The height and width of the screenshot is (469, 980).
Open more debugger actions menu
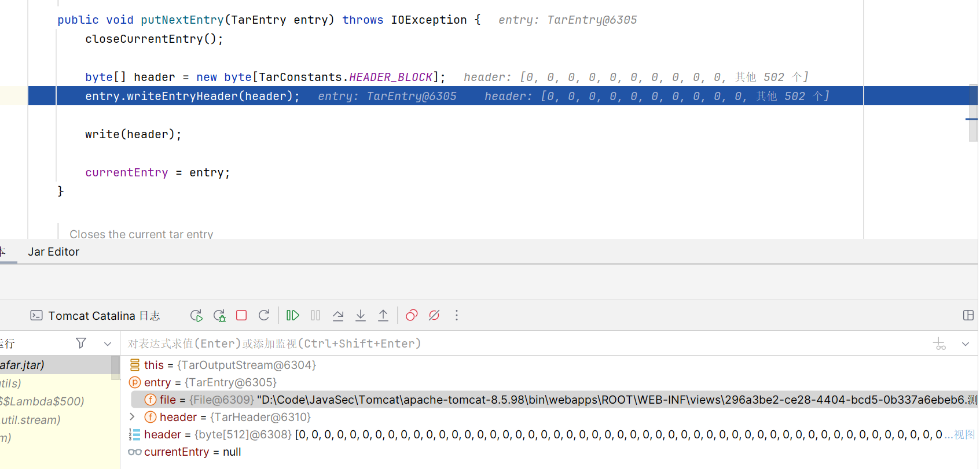pos(457,315)
